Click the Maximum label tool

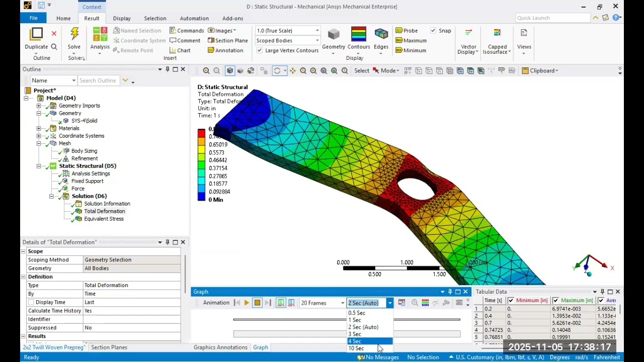tap(411, 41)
